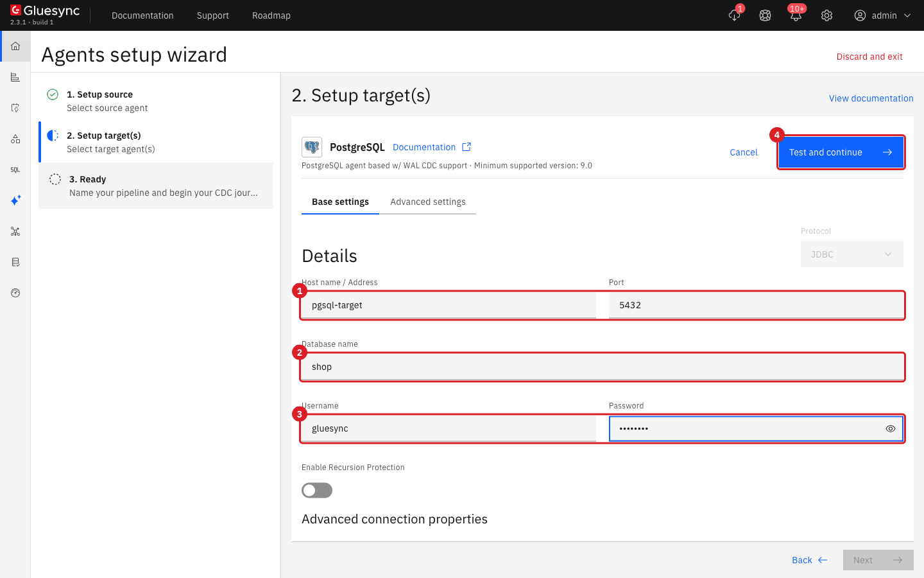Open the network nodes icon in the sidebar
The height and width of the screenshot is (578, 924).
(x=15, y=231)
